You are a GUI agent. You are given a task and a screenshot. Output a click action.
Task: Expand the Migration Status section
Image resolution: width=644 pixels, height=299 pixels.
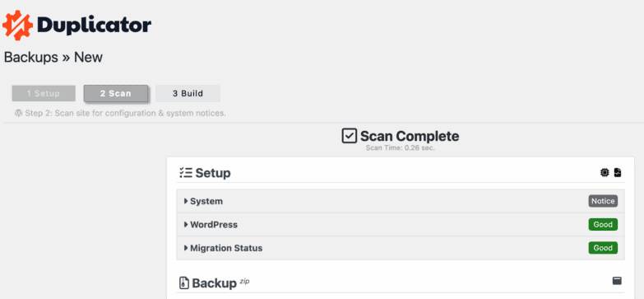[x=401, y=248]
